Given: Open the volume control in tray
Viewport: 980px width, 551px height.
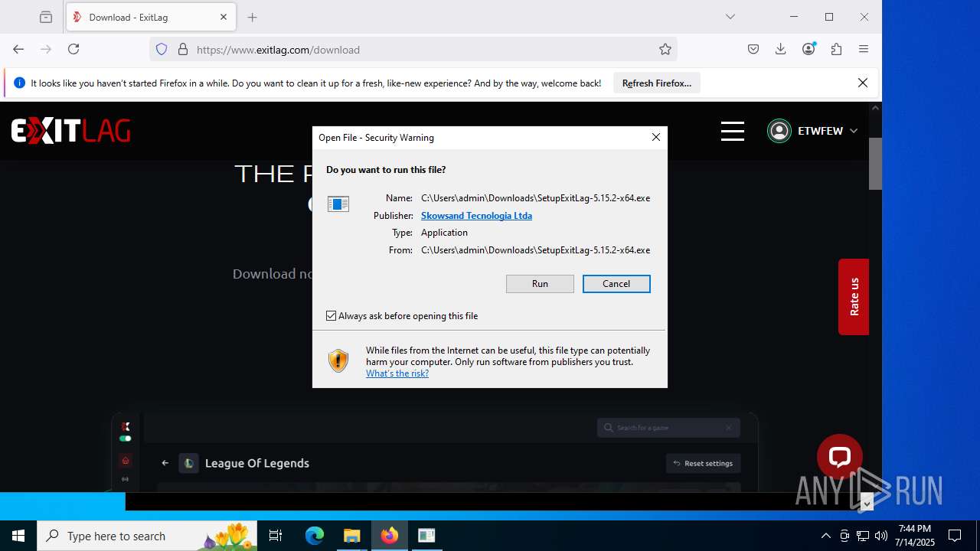Looking at the screenshot, I should click(x=881, y=536).
